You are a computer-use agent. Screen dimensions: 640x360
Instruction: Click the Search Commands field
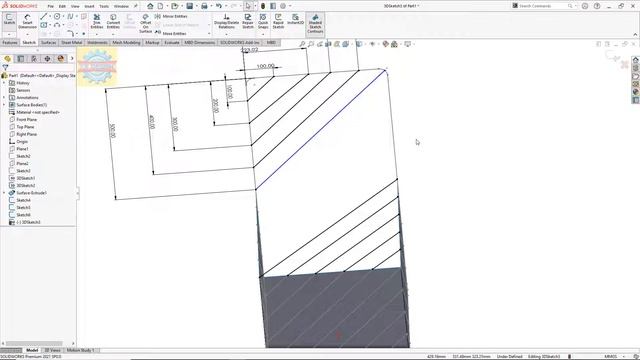coord(543,6)
